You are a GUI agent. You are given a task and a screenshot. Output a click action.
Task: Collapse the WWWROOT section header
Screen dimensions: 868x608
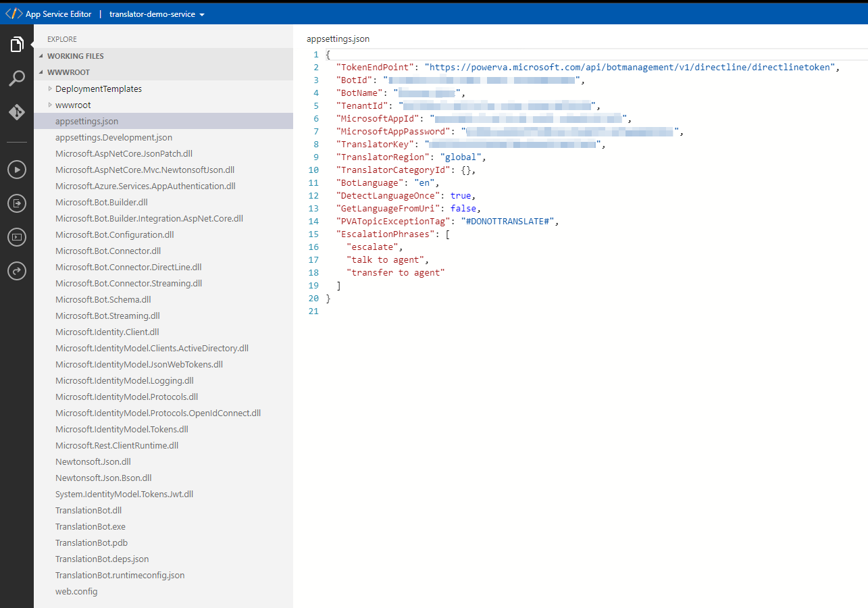[x=68, y=72]
